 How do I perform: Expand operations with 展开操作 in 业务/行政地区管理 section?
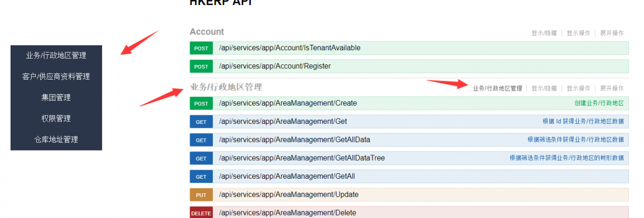coord(612,89)
